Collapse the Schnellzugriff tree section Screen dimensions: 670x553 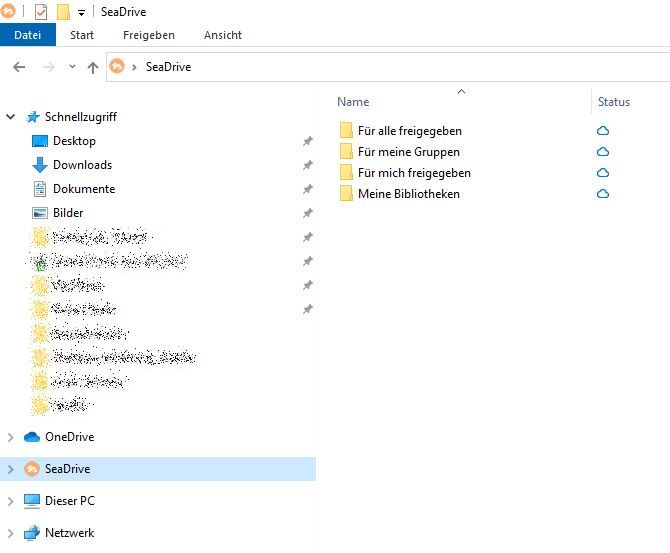12,117
